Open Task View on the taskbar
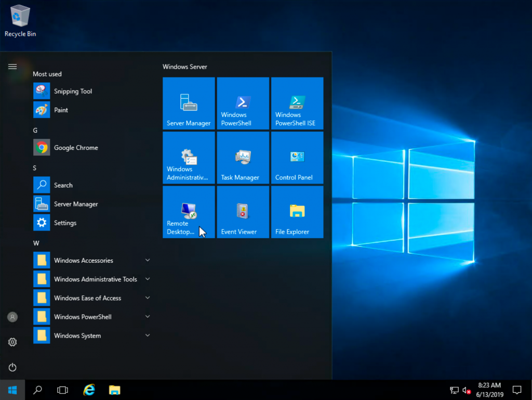532x400 pixels. pyautogui.click(x=63, y=390)
